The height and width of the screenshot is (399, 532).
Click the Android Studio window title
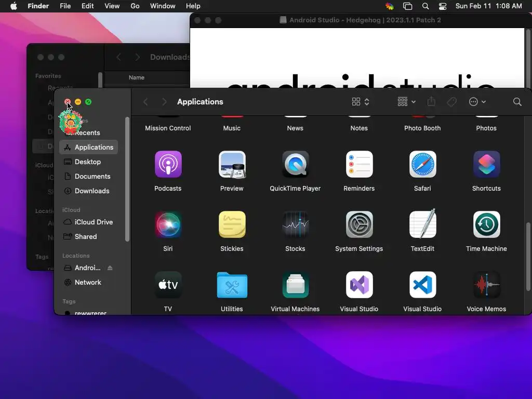(365, 20)
